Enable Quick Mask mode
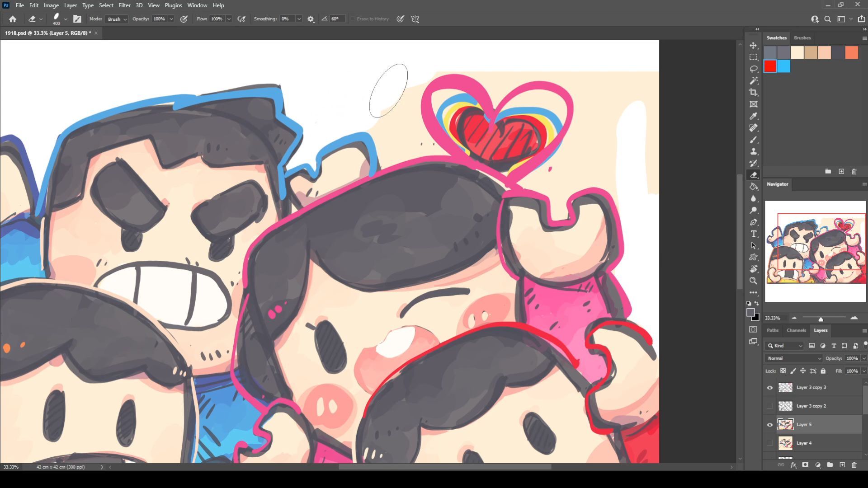Viewport: 868px width, 488px height. pyautogui.click(x=754, y=329)
